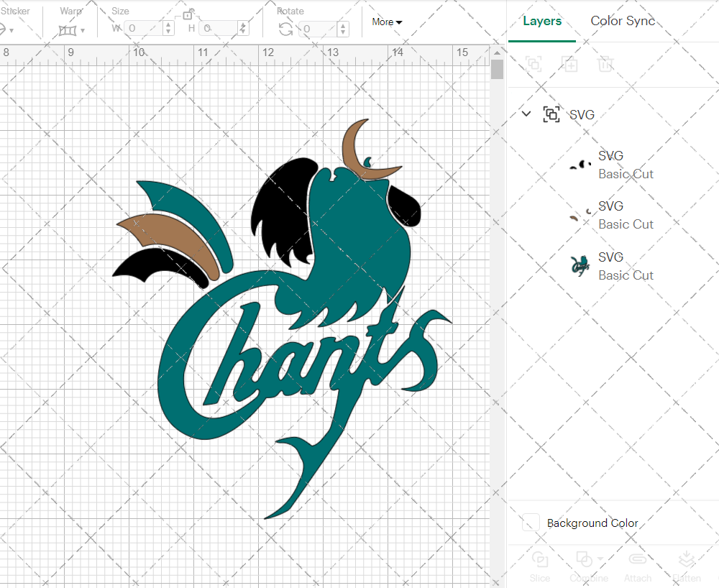Delete the selected layer with trash icon
Screen dimensions: 719x588
606,64
